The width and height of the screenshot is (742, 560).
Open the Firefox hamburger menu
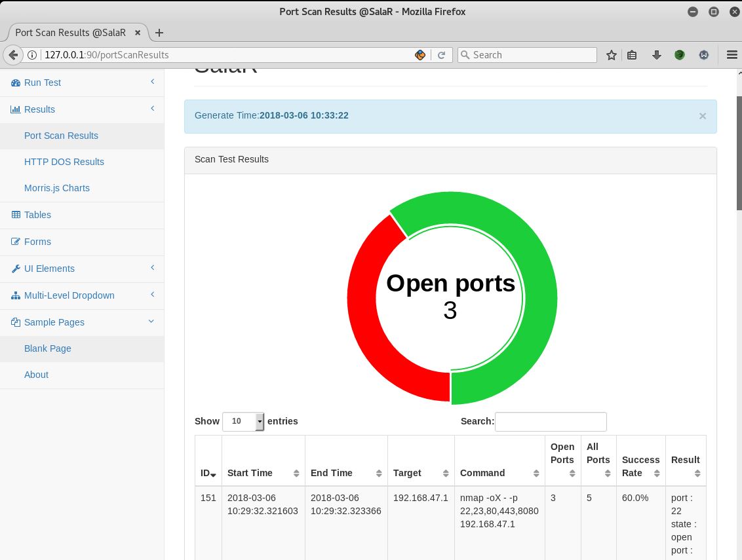(x=732, y=55)
